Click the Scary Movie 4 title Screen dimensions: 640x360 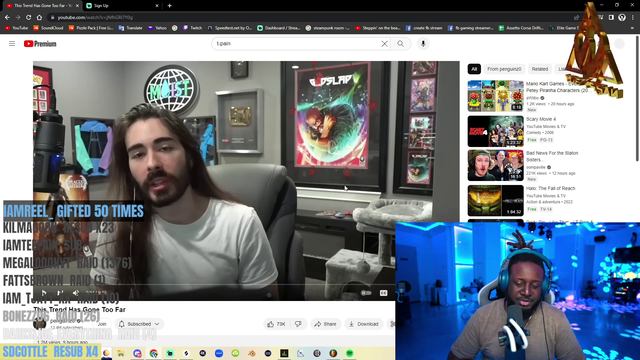click(x=541, y=119)
